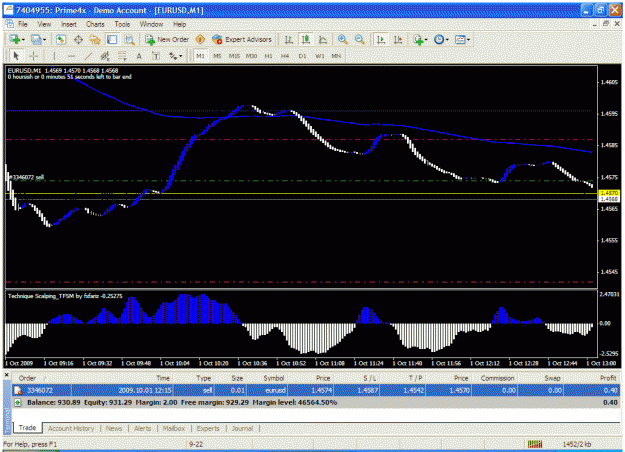Open the Data Window crosshair icon

click(x=78, y=39)
